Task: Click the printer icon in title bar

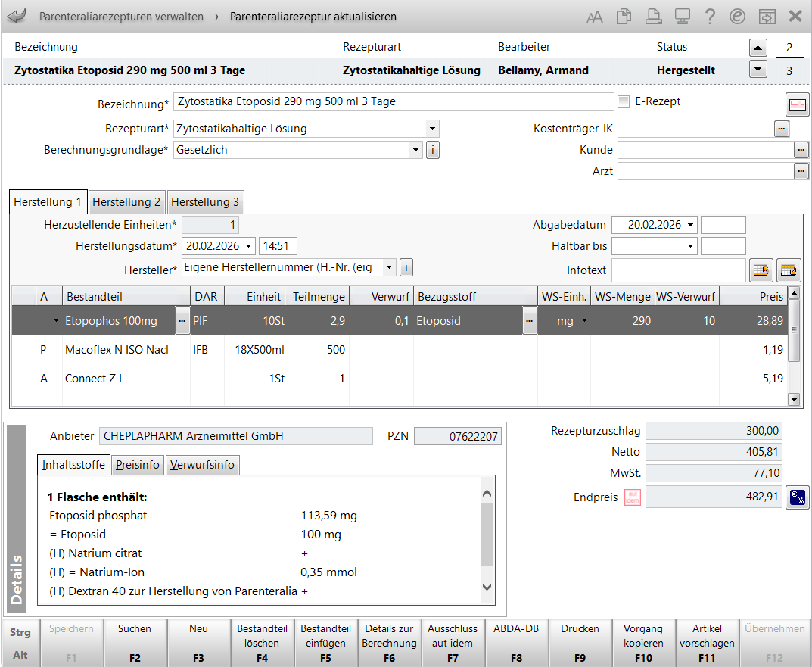Action: [x=652, y=17]
